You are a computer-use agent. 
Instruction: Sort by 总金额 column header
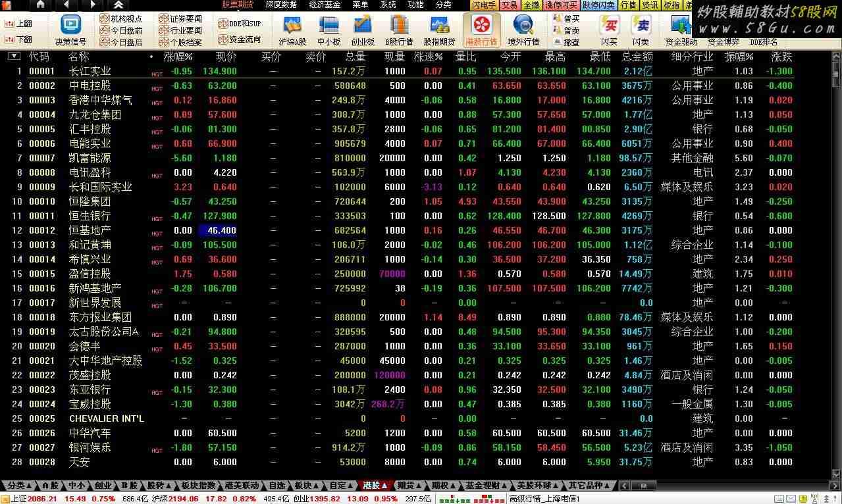[x=637, y=57]
